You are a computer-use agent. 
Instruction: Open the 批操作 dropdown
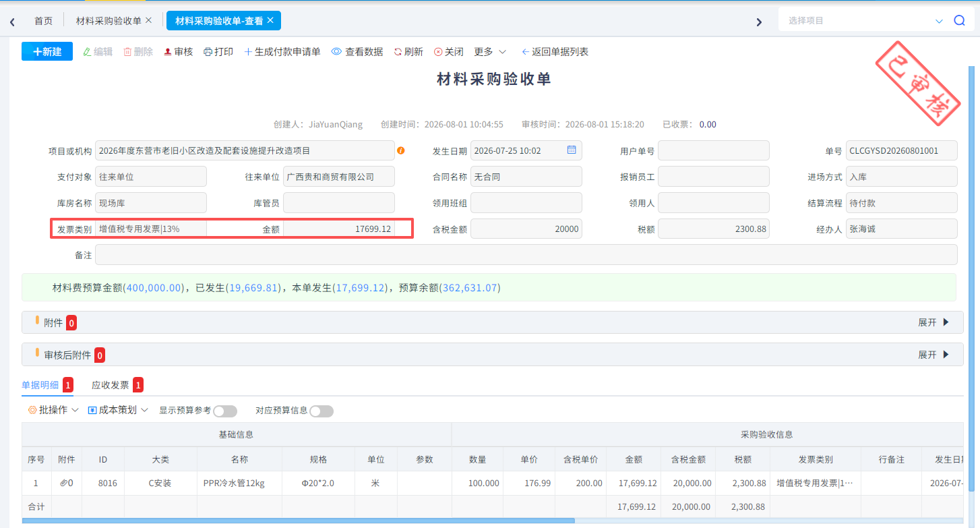click(53, 410)
